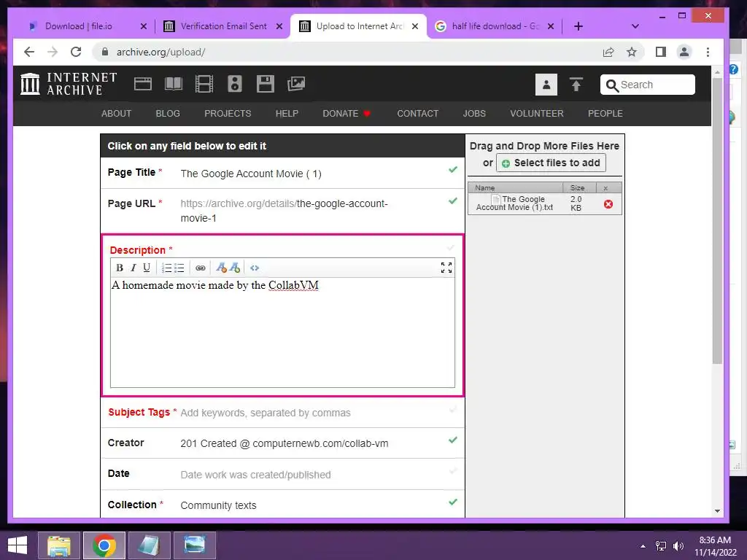The width and height of the screenshot is (747, 560).
Task: Open the Software floppy disk icon
Action: pyautogui.click(x=266, y=85)
